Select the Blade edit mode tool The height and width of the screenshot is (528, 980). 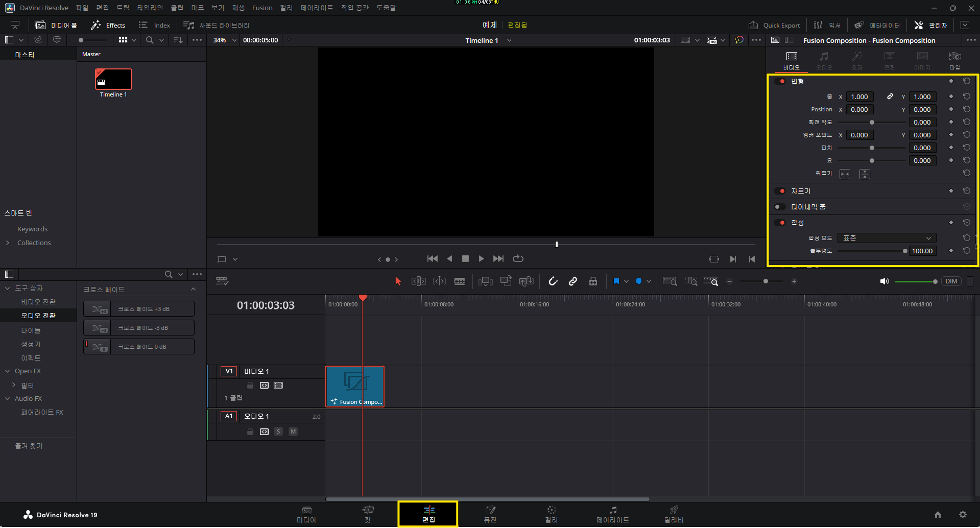point(460,281)
